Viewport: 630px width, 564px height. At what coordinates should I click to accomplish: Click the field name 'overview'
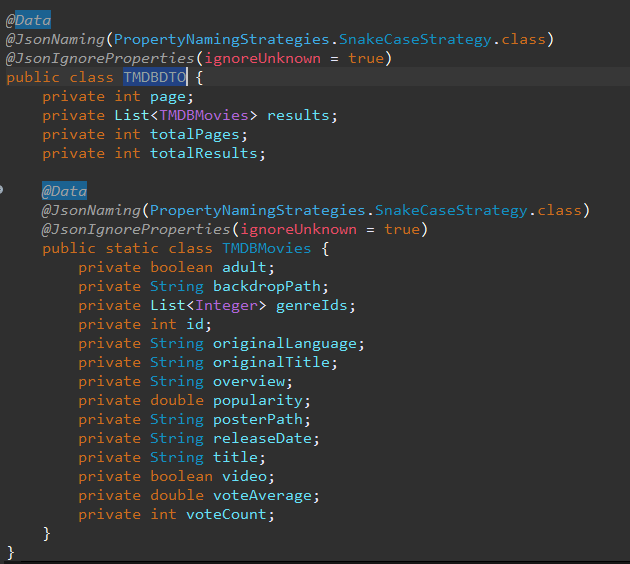(x=249, y=381)
